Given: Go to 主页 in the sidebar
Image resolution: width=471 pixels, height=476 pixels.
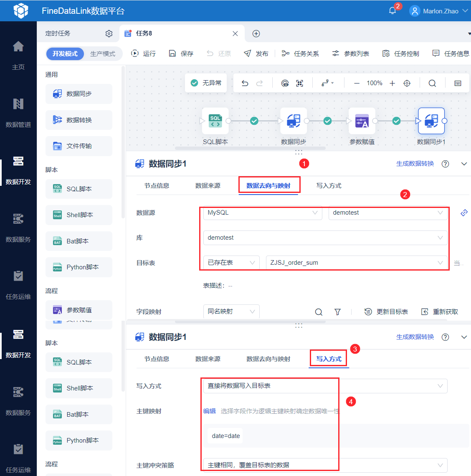Looking at the screenshot, I should pyautogui.click(x=18, y=55).
